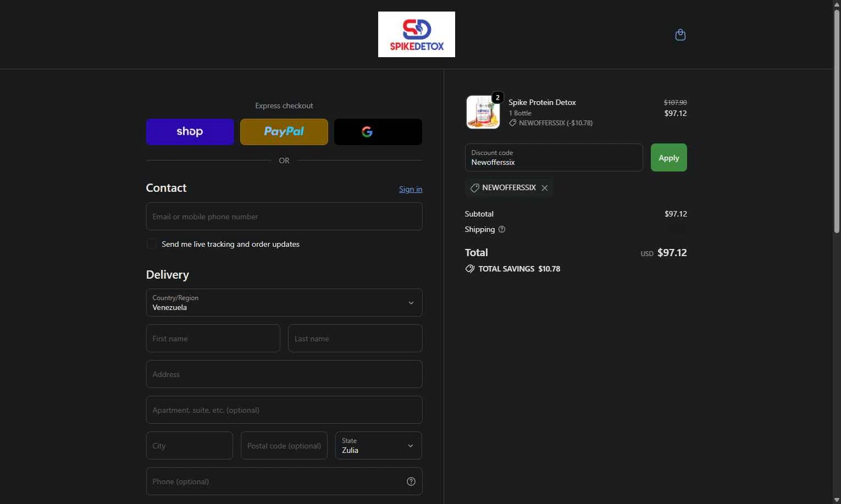Focus the City field
The height and width of the screenshot is (504, 841).
pyautogui.click(x=190, y=446)
